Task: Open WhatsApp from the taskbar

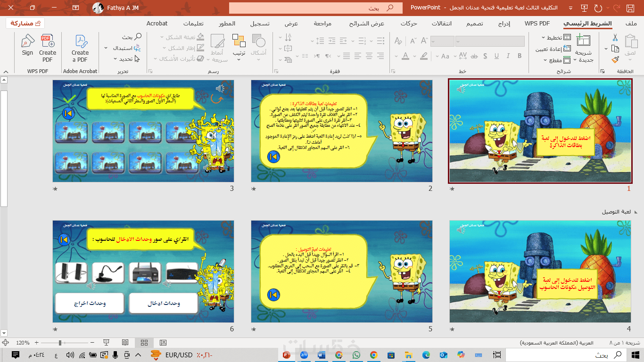Action: [x=356, y=355]
